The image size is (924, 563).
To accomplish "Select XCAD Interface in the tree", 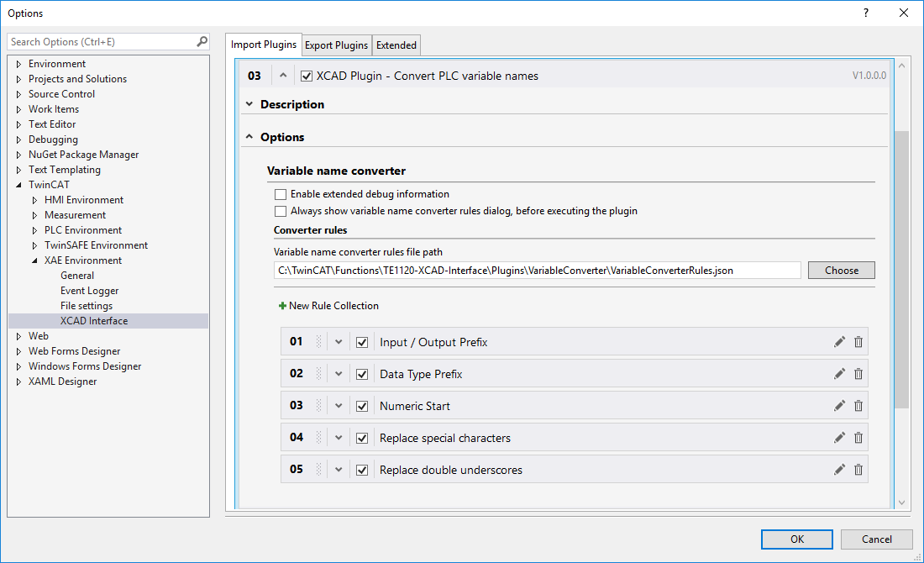I will [x=94, y=321].
